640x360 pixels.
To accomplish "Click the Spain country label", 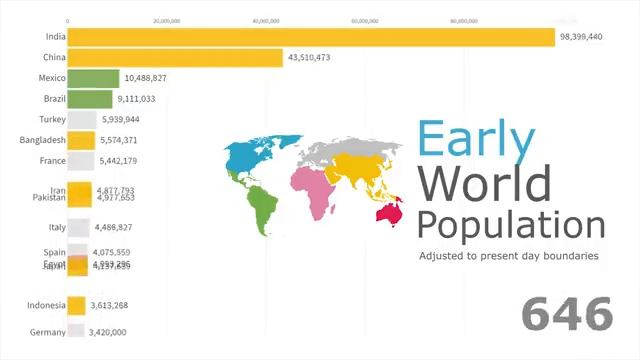I will [55, 252].
